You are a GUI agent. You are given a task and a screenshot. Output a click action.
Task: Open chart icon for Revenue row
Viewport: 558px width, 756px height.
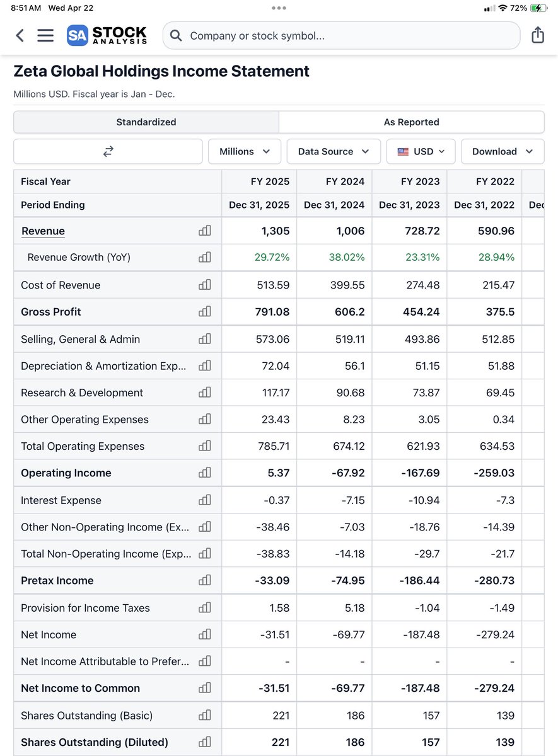tap(204, 231)
